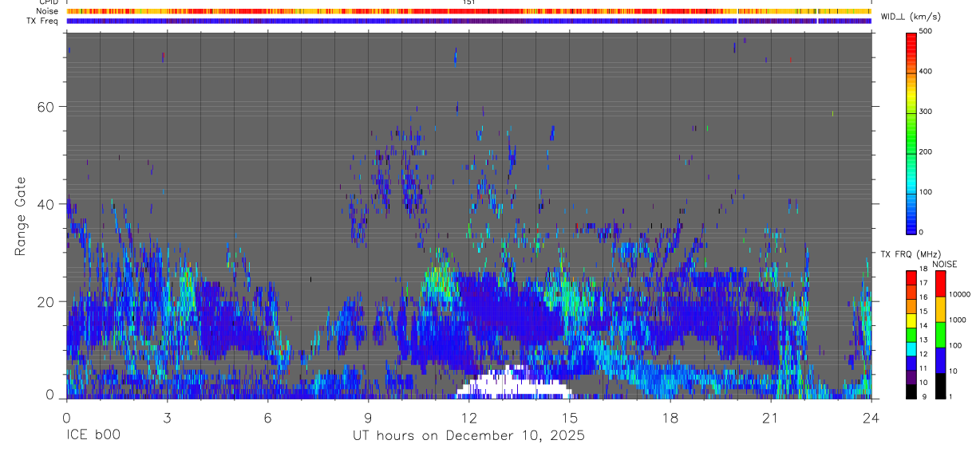This screenshot has width=980, height=452.
Task: Click x-axis tick label '18'
Action: (670, 417)
